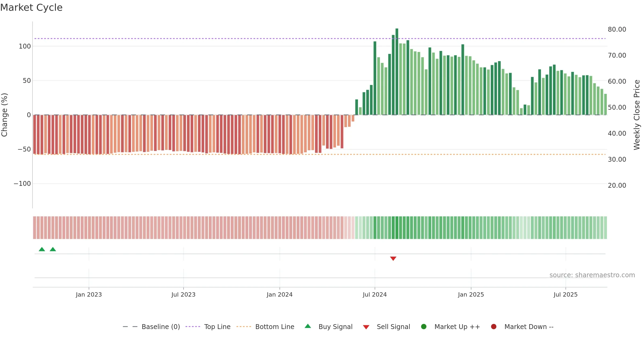
Task: Click the Market Up ++ green circle icon
Action: pyautogui.click(x=424, y=327)
